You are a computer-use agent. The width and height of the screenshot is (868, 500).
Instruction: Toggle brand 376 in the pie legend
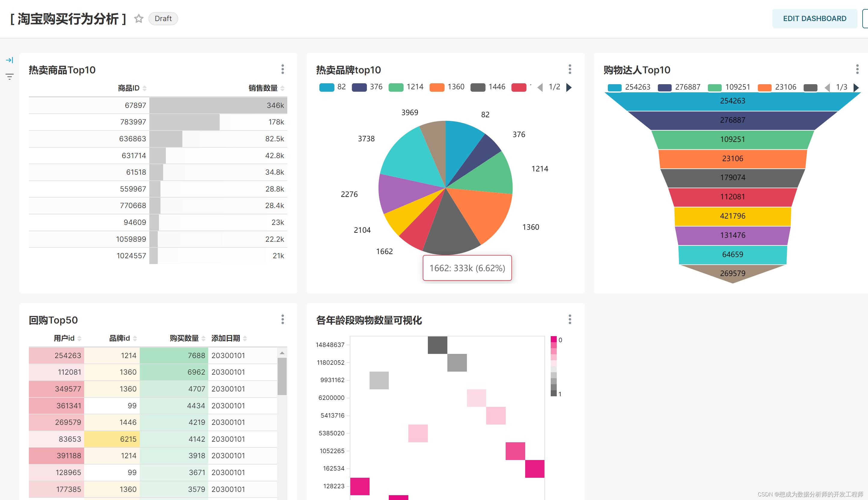pyautogui.click(x=367, y=87)
